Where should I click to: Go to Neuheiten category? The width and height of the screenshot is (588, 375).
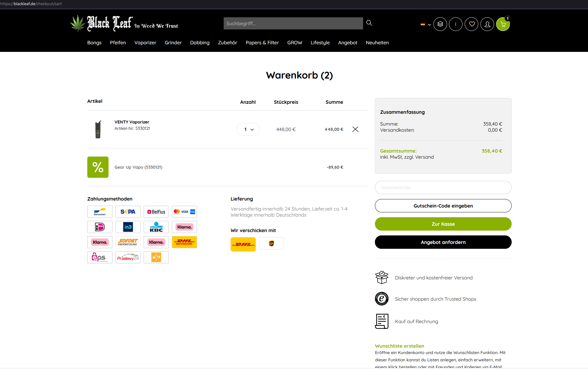click(377, 43)
